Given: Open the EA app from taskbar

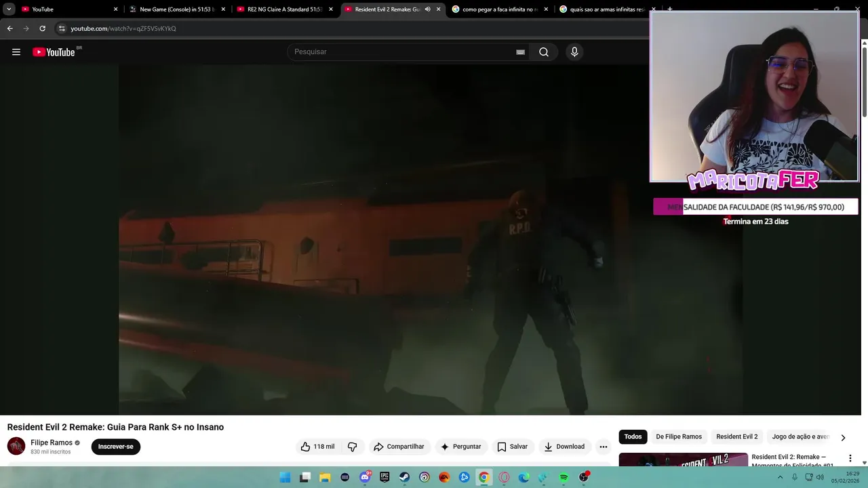Looking at the screenshot, I should tap(444, 477).
